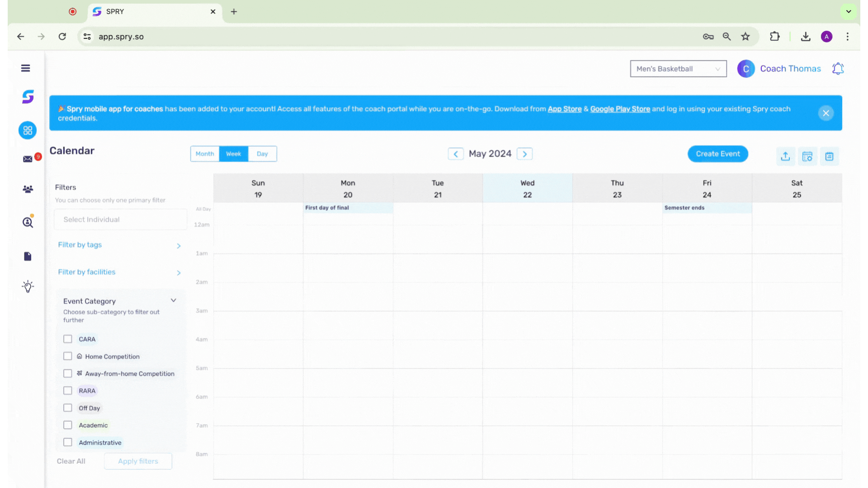Open the team members group icon
The image size is (868, 488).
click(28, 189)
